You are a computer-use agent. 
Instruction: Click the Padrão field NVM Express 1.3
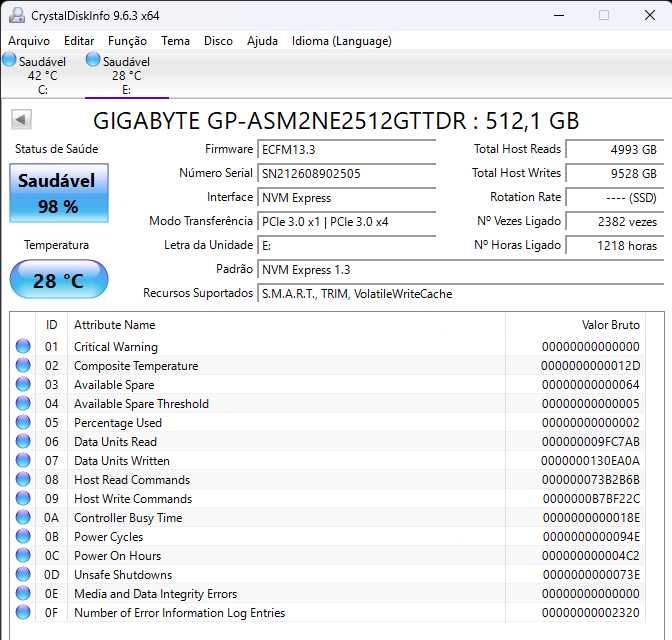(x=461, y=270)
